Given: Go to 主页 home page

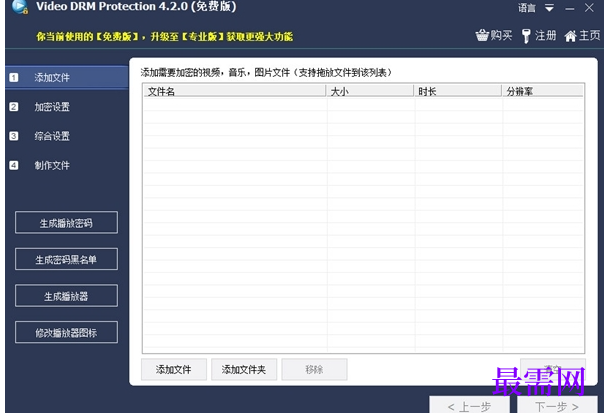Looking at the screenshot, I should (582, 36).
